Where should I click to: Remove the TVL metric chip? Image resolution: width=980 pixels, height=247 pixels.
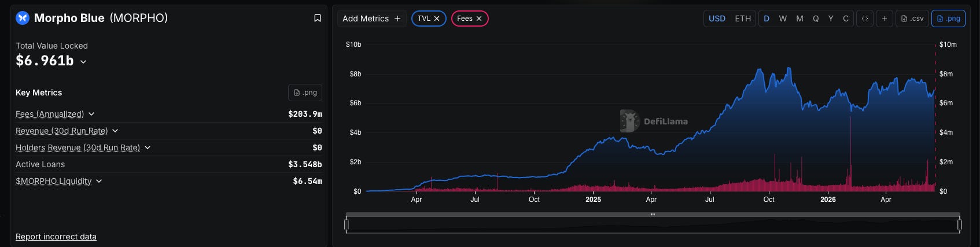(x=437, y=19)
